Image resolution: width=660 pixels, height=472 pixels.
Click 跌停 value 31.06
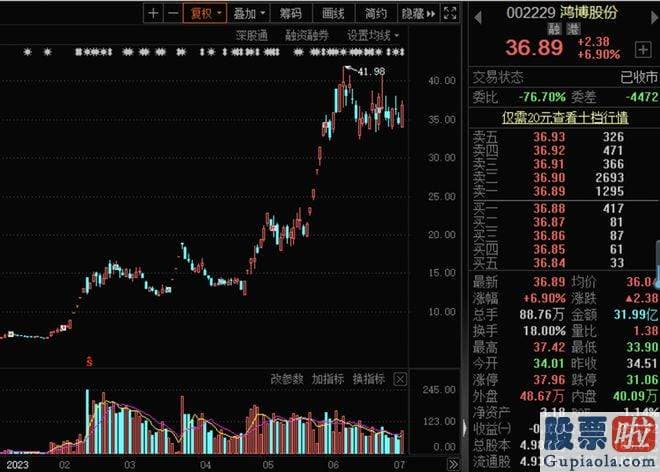tap(642, 380)
